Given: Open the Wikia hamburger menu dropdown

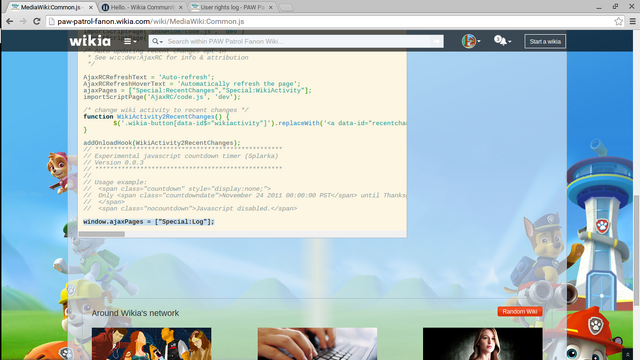Looking at the screenshot, I should [130, 41].
